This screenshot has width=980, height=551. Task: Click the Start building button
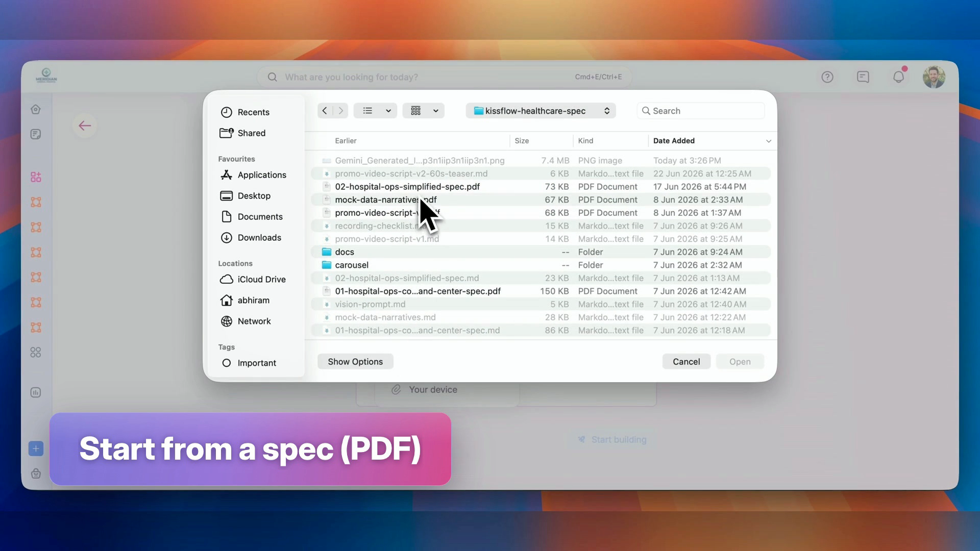(x=612, y=440)
